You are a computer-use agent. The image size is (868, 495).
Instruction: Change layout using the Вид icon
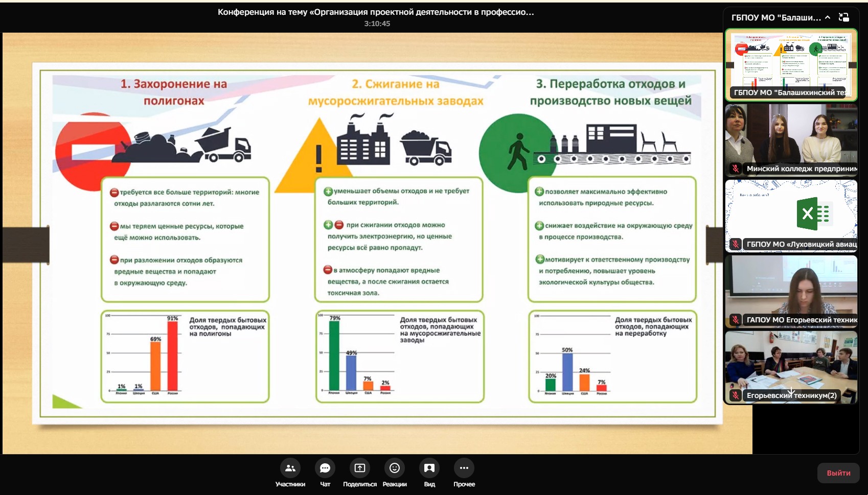pyautogui.click(x=429, y=468)
